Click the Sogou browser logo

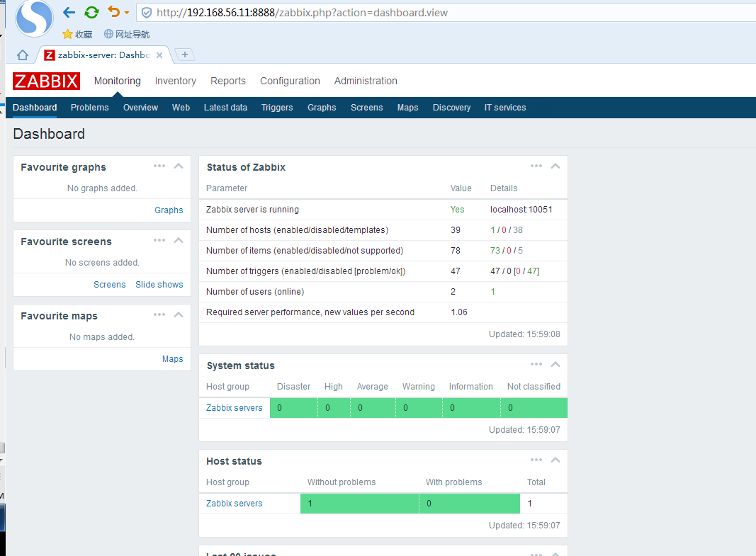(x=34, y=18)
